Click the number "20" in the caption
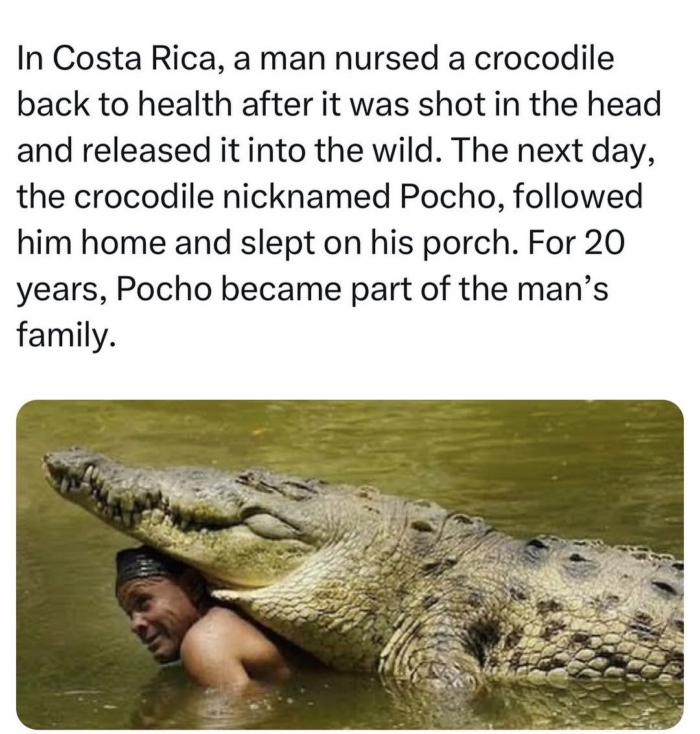Image resolution: width=700 pixels, height=734 pixels. pyautogui.click(x=606, y=243)
